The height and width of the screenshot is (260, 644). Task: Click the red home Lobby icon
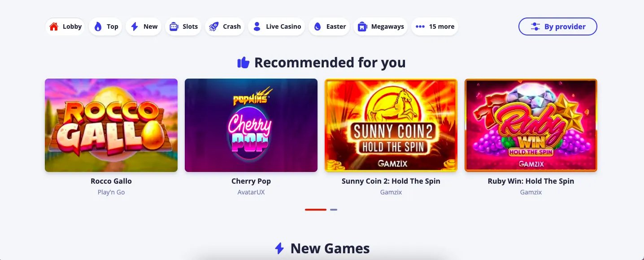[54, 26]
